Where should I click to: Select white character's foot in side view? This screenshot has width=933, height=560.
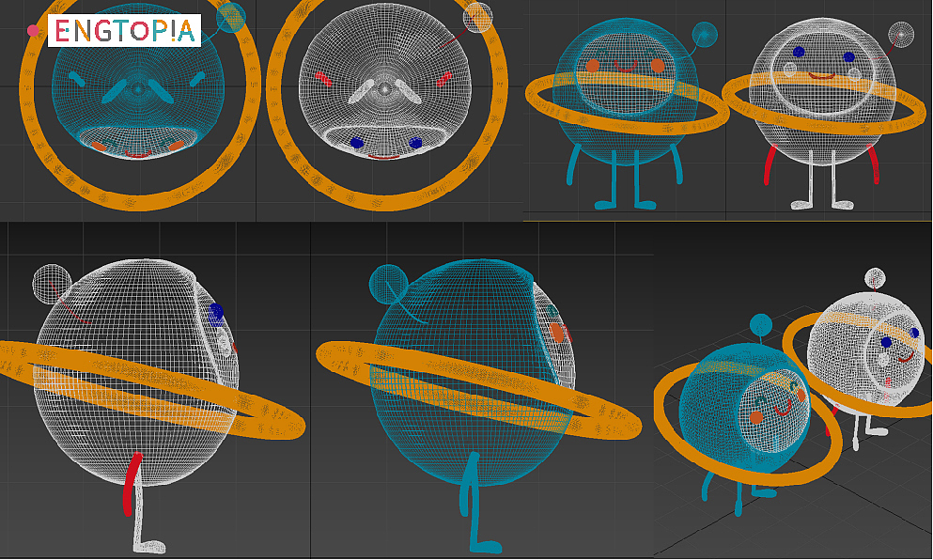point(148,545)
